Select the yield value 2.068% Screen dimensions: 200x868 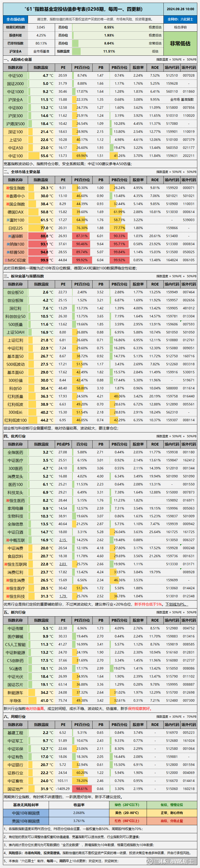click(x=79, y=813)
